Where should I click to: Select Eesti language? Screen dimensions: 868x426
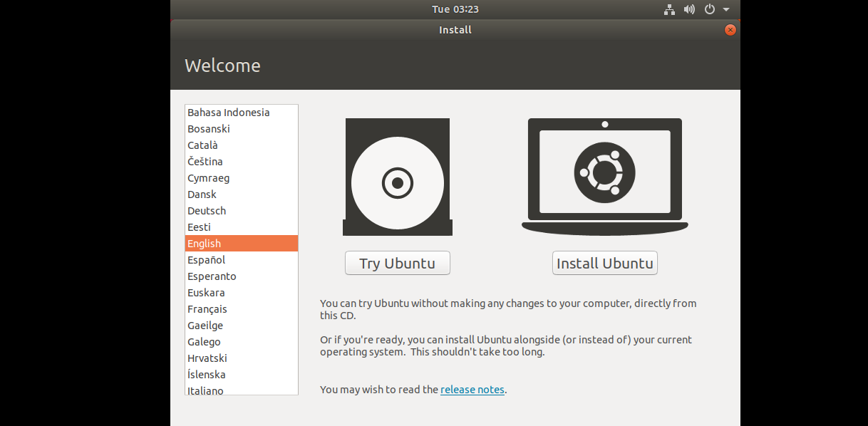point(242,227)
